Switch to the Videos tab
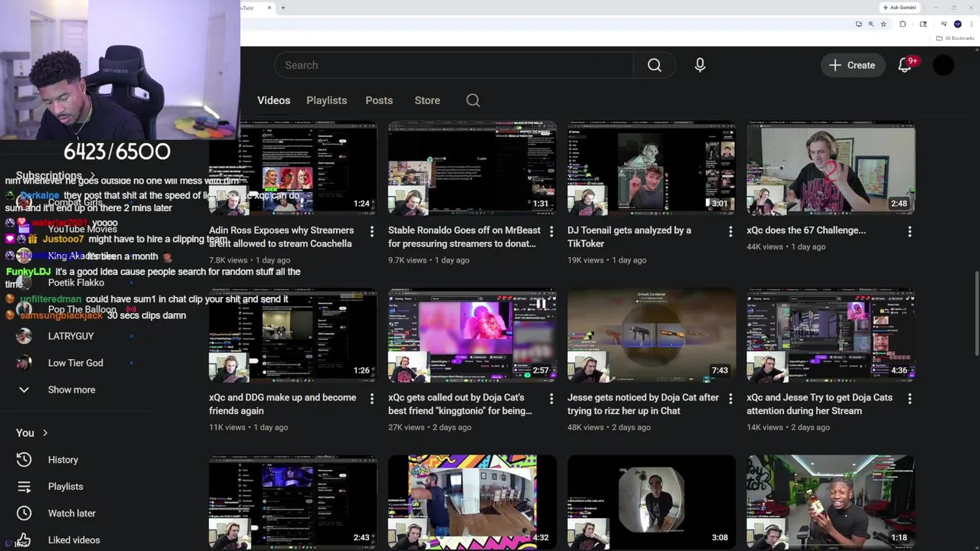 [x=273, y=100]
